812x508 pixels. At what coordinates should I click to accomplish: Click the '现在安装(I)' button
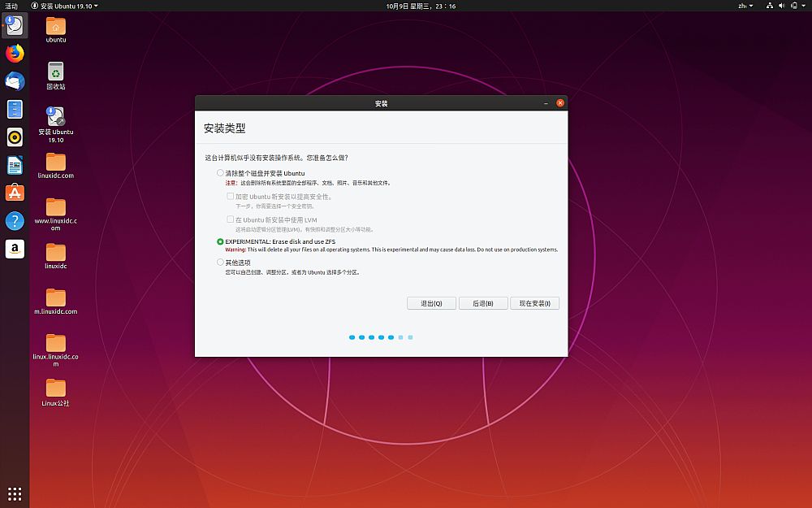click(534, 303)
